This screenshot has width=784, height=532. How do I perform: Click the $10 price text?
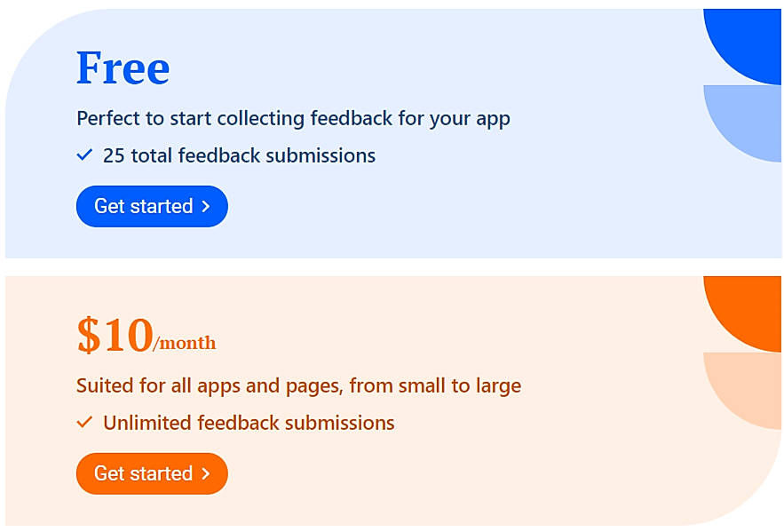tap(115, 333)
